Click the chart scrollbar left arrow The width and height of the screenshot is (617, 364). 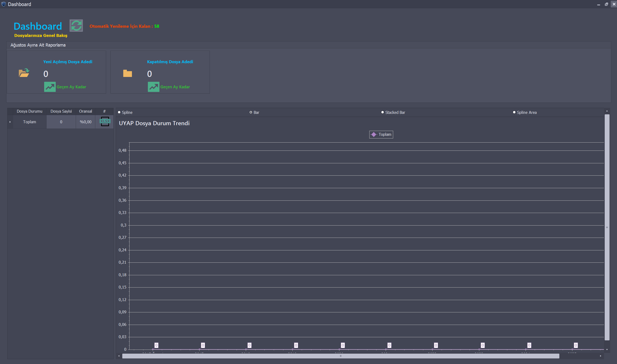click(x=119, y=356)
